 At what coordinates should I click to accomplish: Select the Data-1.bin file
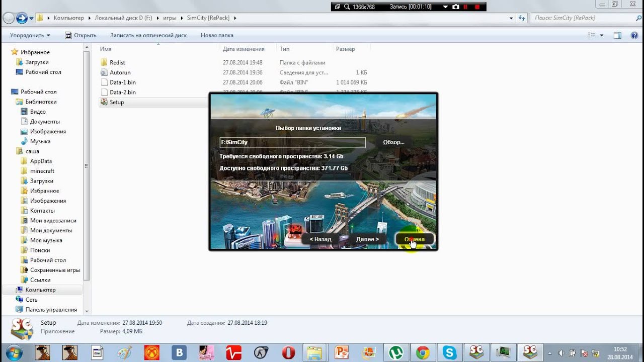coord(122,82)
